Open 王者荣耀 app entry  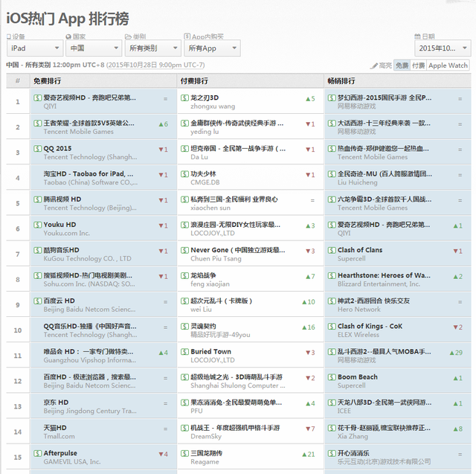coord(89,123)
